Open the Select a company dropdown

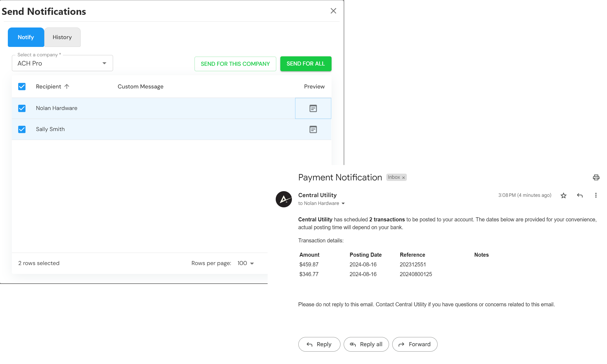pos(62,63)
